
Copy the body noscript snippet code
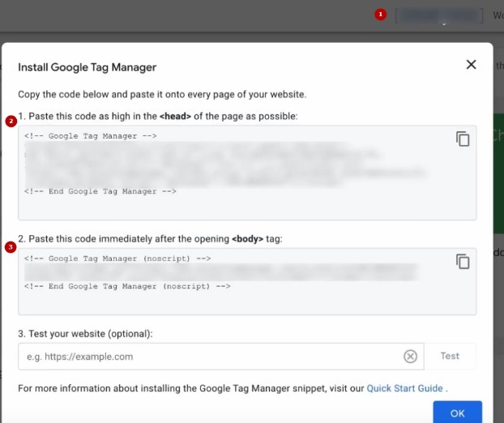[x=463, y=261]
